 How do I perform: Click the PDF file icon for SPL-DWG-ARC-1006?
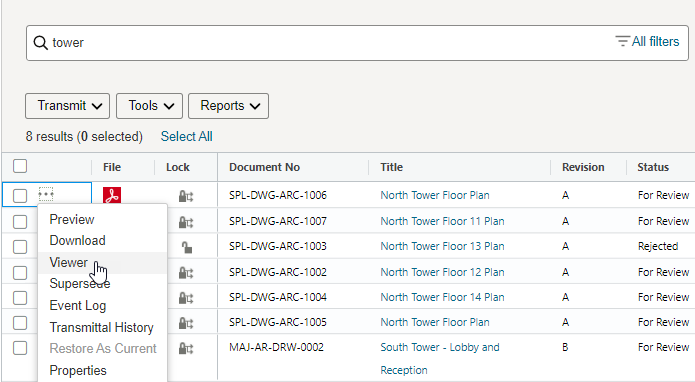point(112,195)
